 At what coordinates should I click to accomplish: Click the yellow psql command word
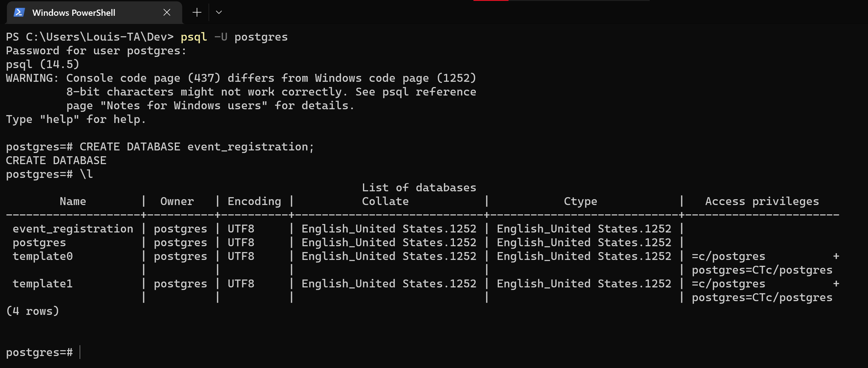(194, 37)
